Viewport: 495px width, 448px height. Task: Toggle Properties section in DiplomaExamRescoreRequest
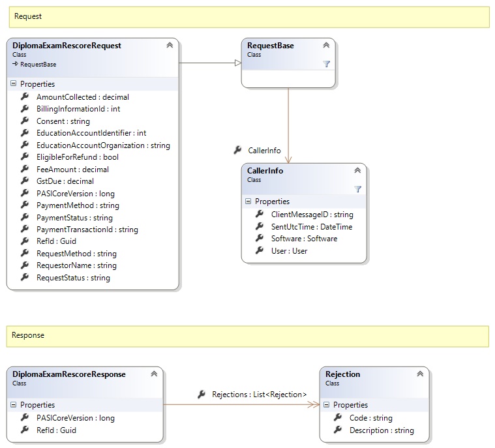[13, 84]
